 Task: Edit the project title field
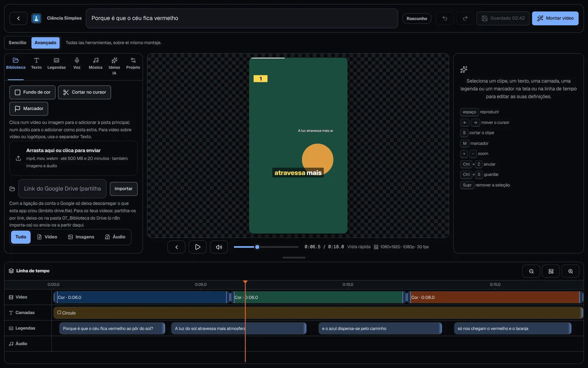pyautogui.click(x=242, y=18)
